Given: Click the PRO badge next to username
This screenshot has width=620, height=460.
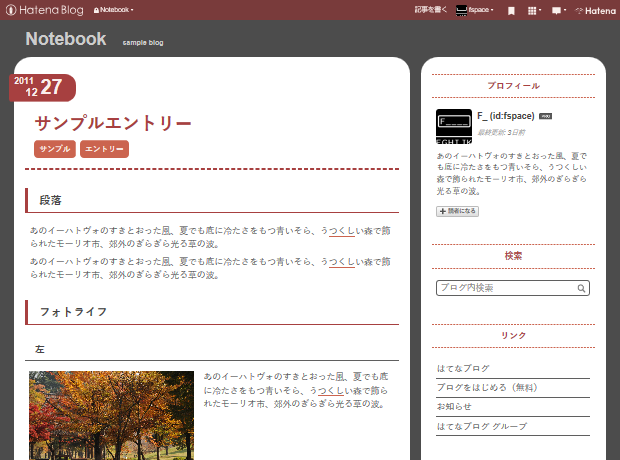Looking at the screenshot, I should (x=545, y=116).
